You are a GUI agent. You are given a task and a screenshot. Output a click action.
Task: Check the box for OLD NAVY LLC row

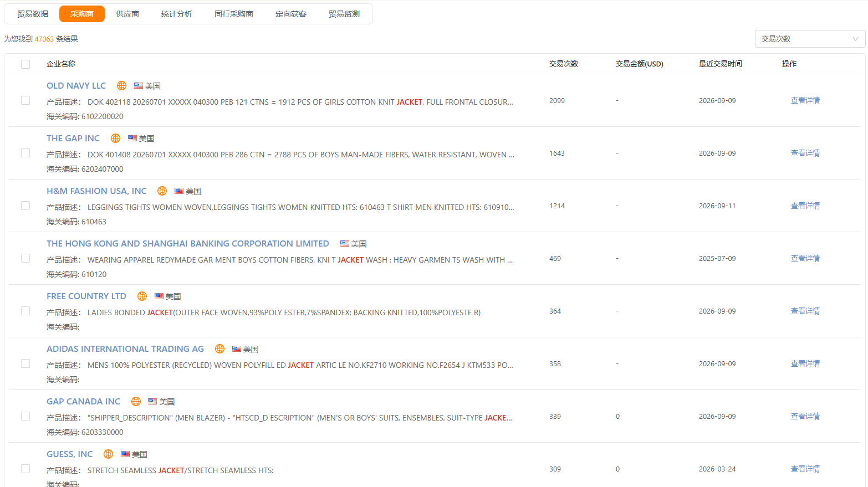coord(25,100)
